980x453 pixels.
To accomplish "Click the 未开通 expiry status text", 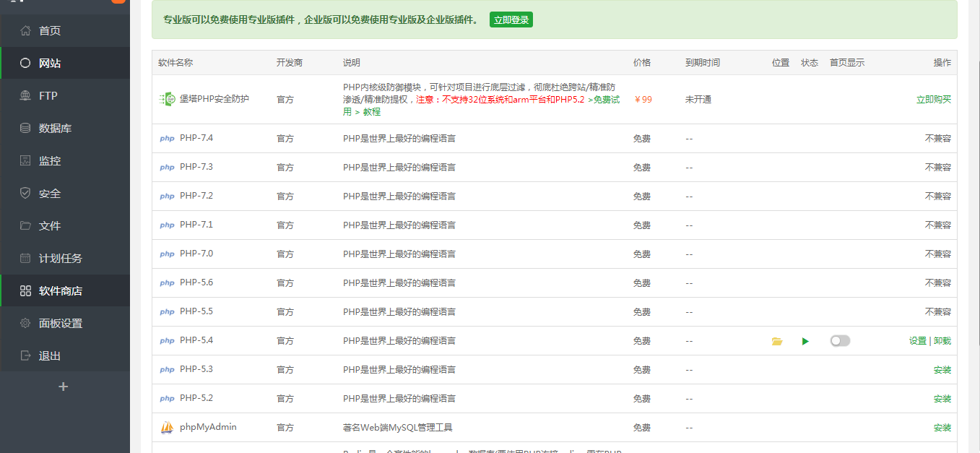I will click(x=698, y=100).
